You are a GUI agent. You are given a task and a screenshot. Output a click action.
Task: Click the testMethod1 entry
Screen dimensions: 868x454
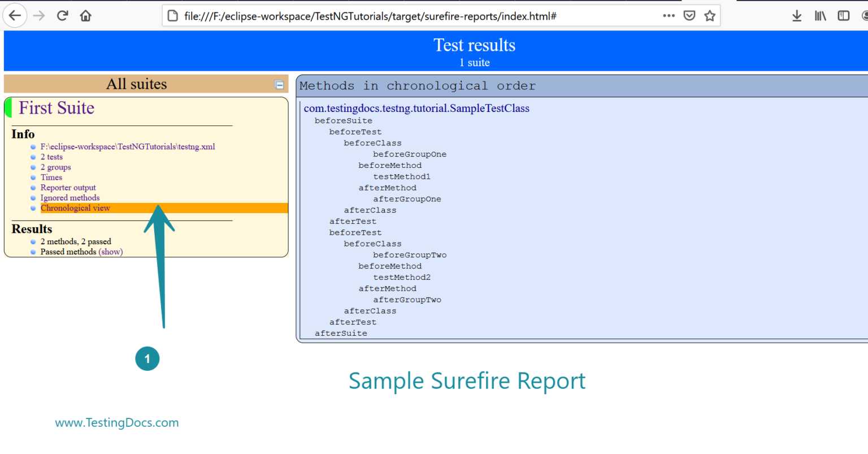[x=402, y=176]
